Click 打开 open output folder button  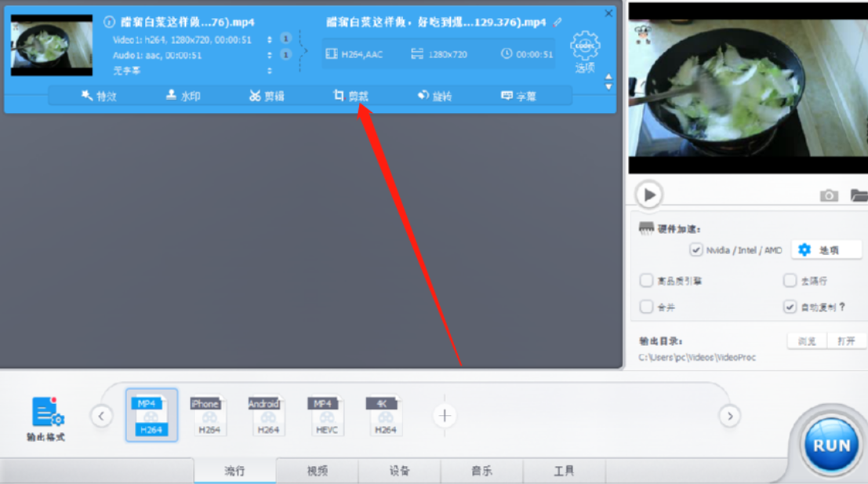[x=846, y=341]
